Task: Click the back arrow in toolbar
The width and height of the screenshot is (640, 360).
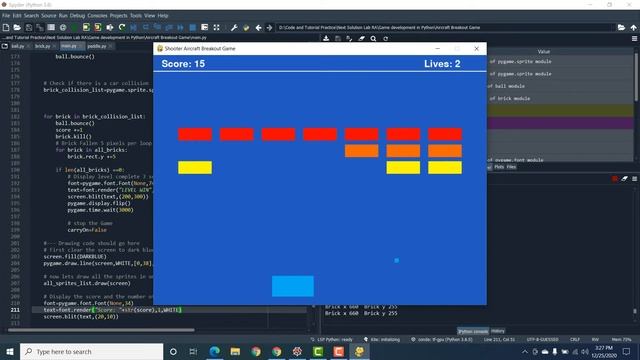Action: click(x=258, y=28)
